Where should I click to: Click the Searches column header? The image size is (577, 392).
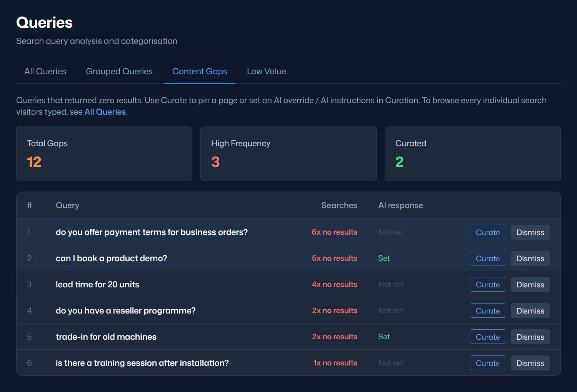pyautogui.click(x=339, y=205)
